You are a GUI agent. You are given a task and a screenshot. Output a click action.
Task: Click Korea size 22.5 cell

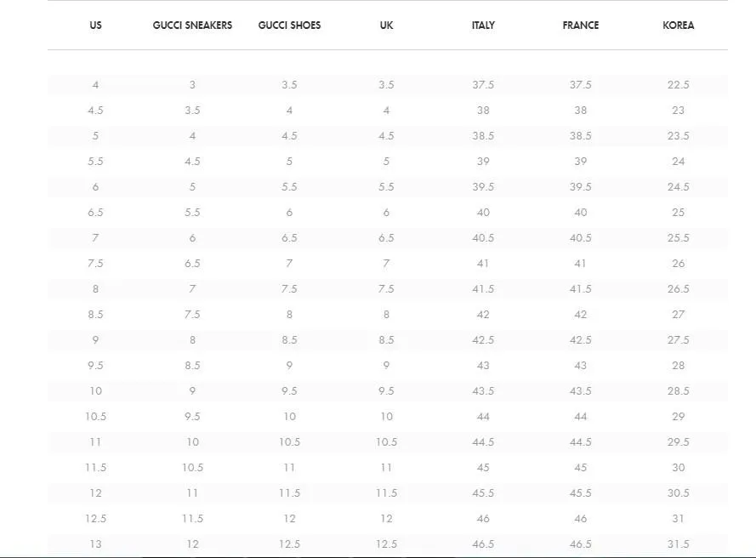point(678,85)
